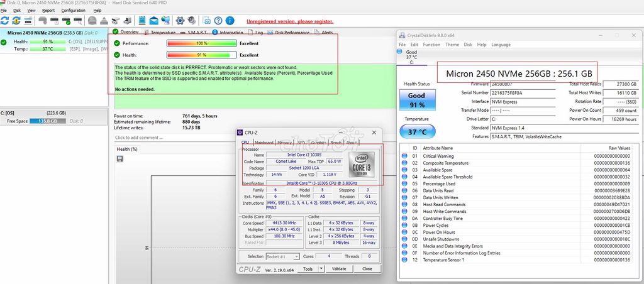
Task: Click the Unregistered version, please register link
Action: pyautogui.click(x=290, y=21)
